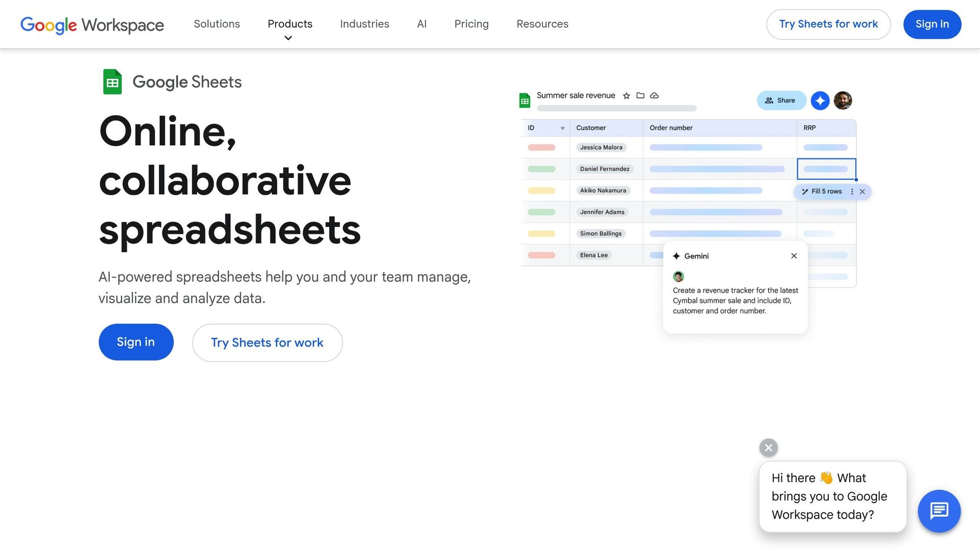The height and width of the screenshot is (551, 980).
Task: Open the Pricing menu item
Action: [471, 24]
